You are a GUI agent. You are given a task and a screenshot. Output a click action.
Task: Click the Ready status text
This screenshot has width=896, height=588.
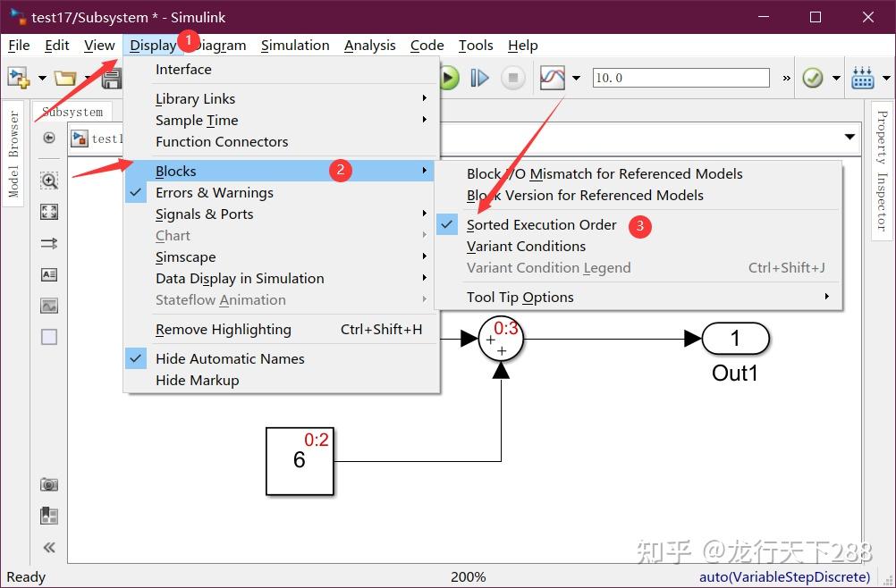click(26, 577)
